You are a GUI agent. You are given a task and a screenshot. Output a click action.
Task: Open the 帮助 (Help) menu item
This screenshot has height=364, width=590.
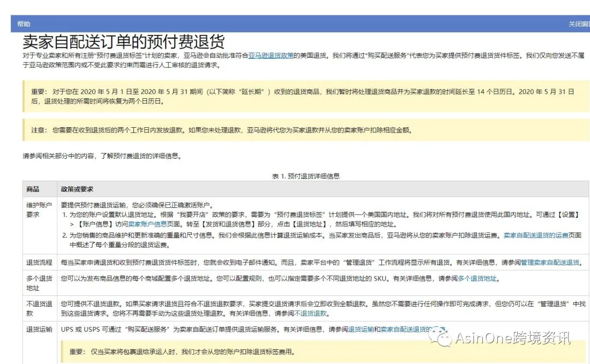(23, 23)
